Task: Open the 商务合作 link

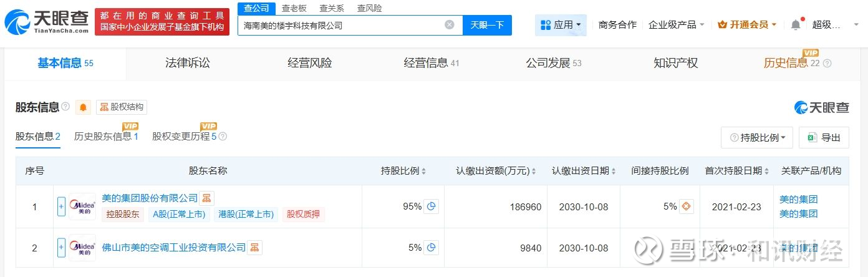Action: [617, 25]
